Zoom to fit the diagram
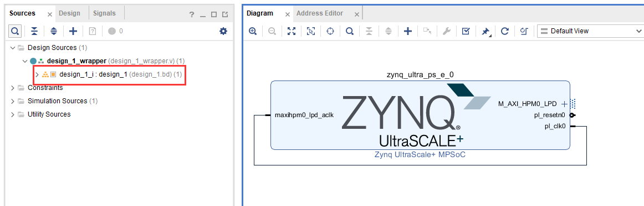644x206 pixels. point(292,31)
